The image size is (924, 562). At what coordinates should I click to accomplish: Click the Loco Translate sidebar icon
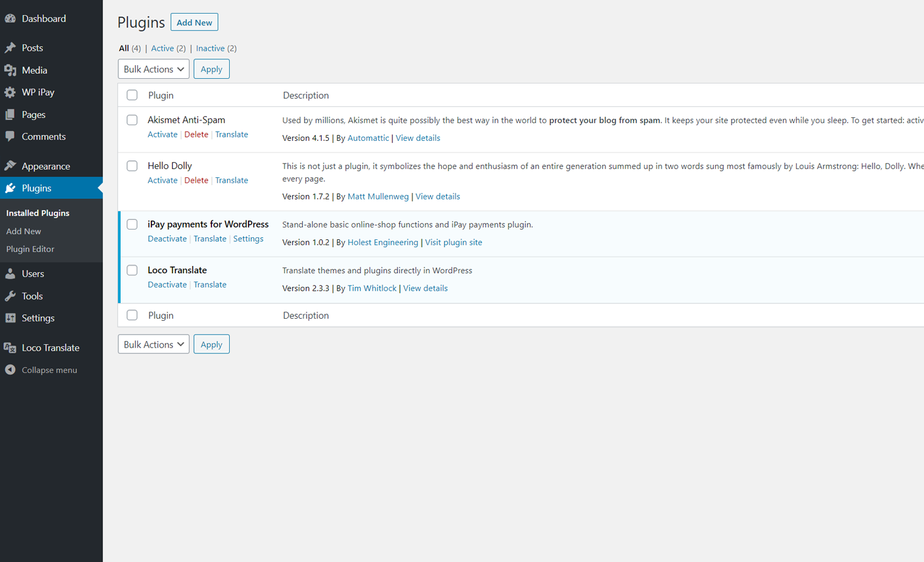pos(10,348)
